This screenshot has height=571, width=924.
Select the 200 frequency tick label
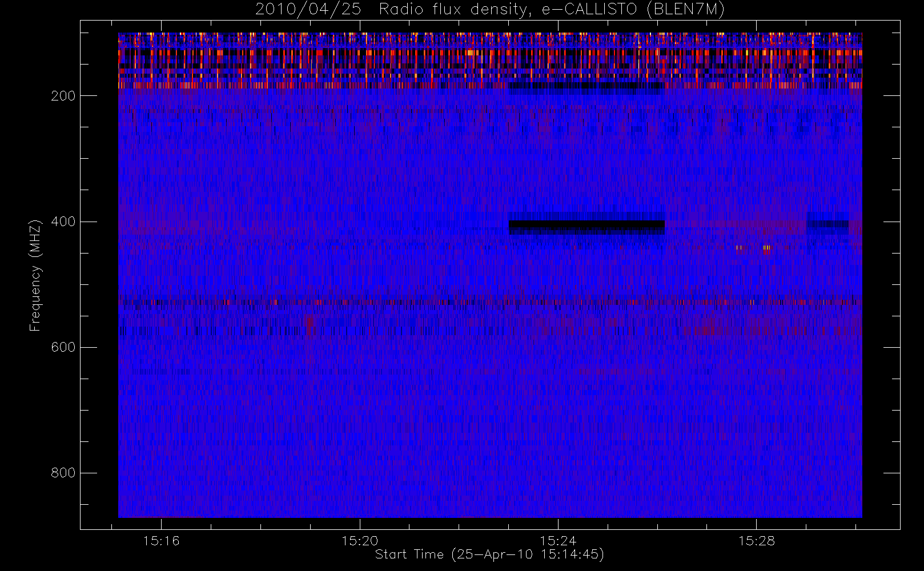(x=63, y=96)
